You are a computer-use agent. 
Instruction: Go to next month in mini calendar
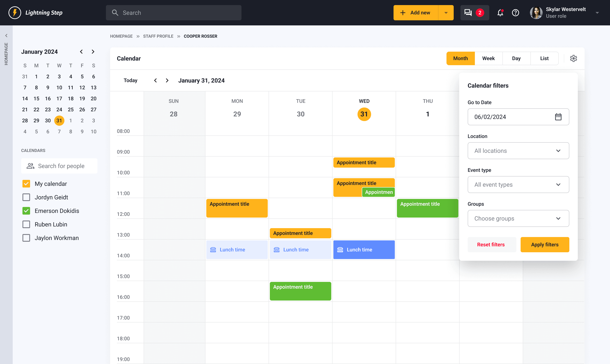[x=93, y=51]
